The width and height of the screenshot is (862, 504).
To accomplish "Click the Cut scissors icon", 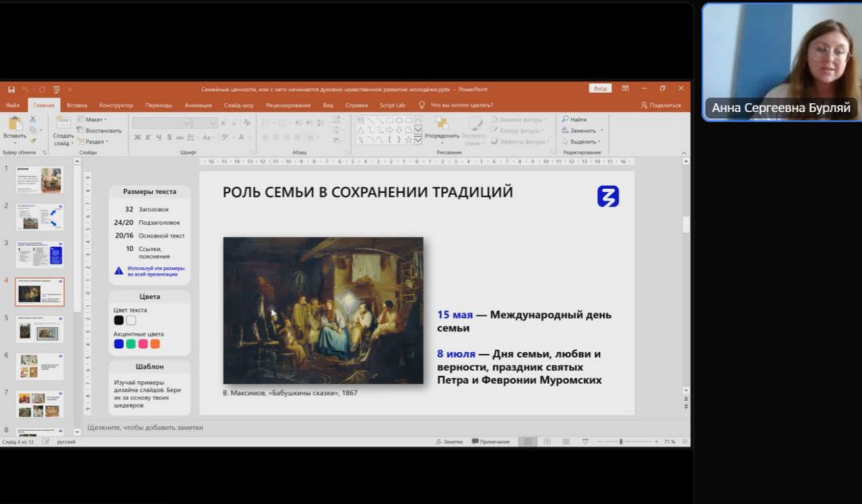I will pos(33,119).
